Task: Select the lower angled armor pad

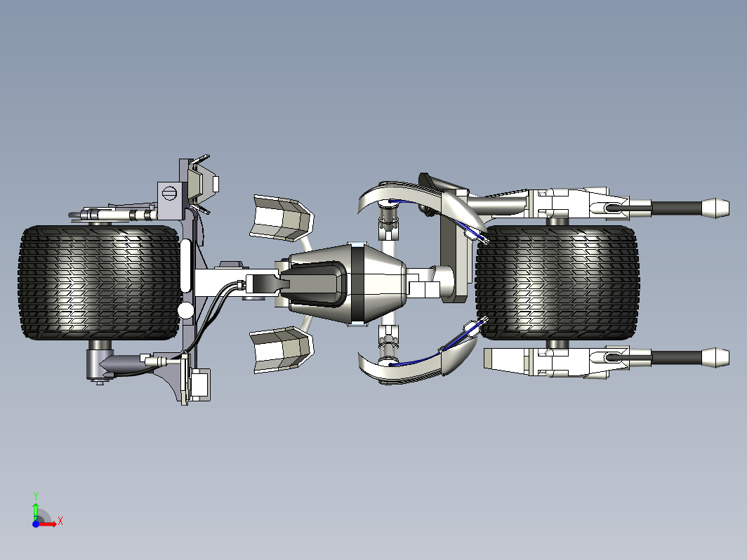Action: [x=282, y=349]
